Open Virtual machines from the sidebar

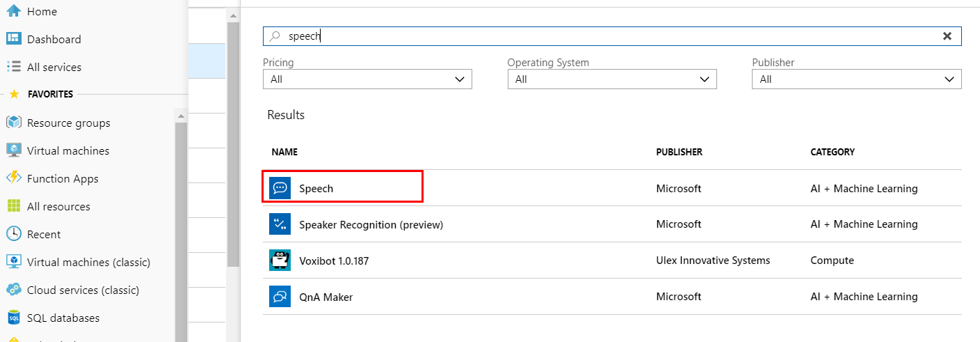(67, 150)
